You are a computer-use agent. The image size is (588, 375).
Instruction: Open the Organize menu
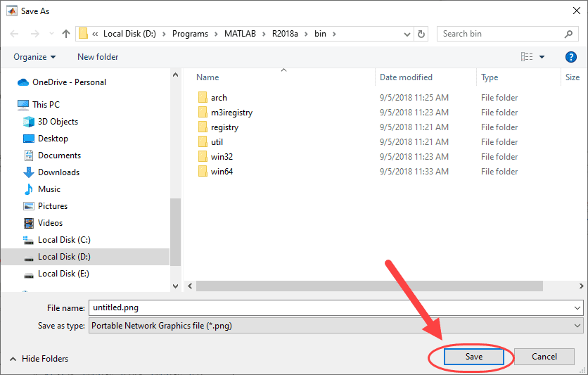click(x=34, y=57)
